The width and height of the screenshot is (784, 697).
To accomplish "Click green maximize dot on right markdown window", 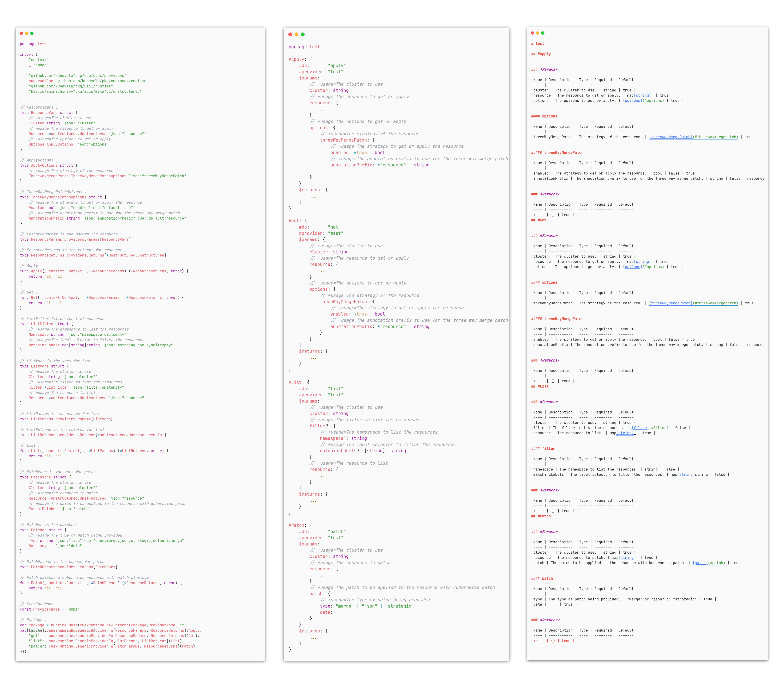I will click(x=543, y=33).
